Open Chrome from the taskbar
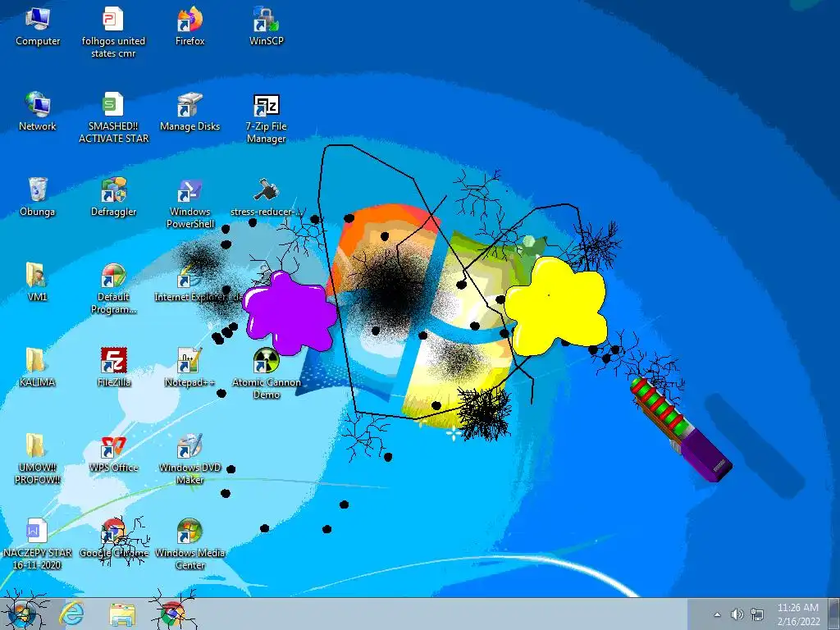 pos(172,614)
